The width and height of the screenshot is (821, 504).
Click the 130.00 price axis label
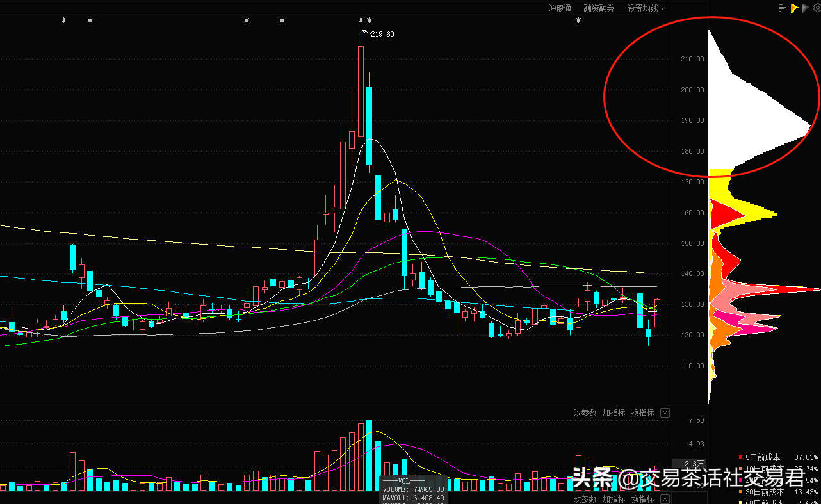click(x=692, y=304)
